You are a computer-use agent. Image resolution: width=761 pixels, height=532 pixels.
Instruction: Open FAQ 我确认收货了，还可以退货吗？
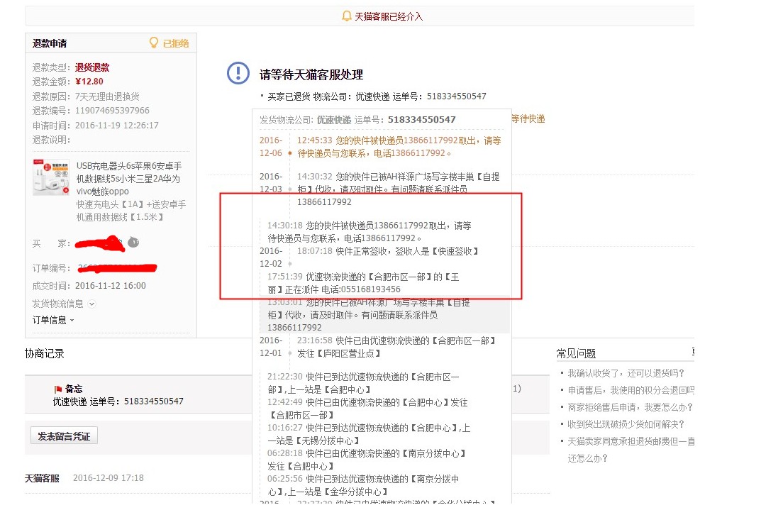point(626,373)
